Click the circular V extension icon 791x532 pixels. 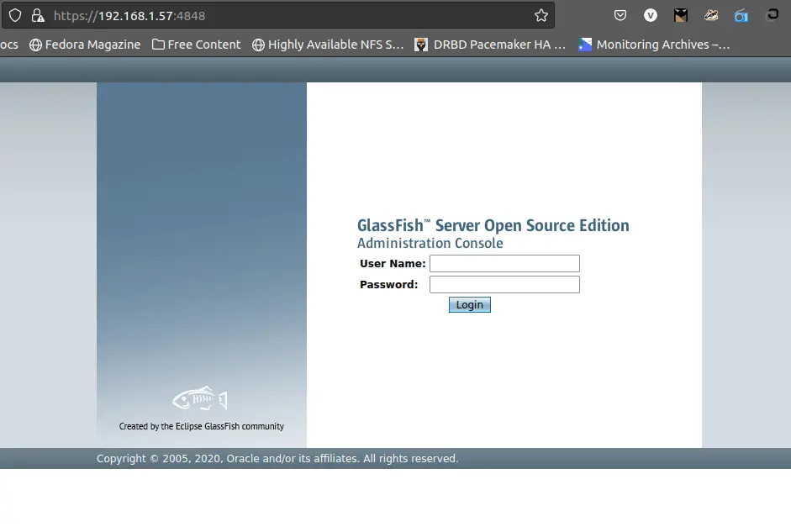(x=650, y=15)
